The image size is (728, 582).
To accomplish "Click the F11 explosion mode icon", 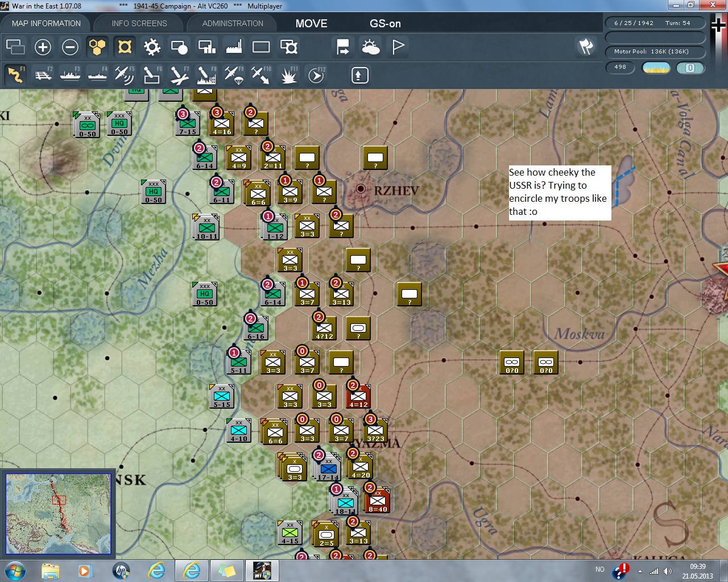I will pos(288,75).
